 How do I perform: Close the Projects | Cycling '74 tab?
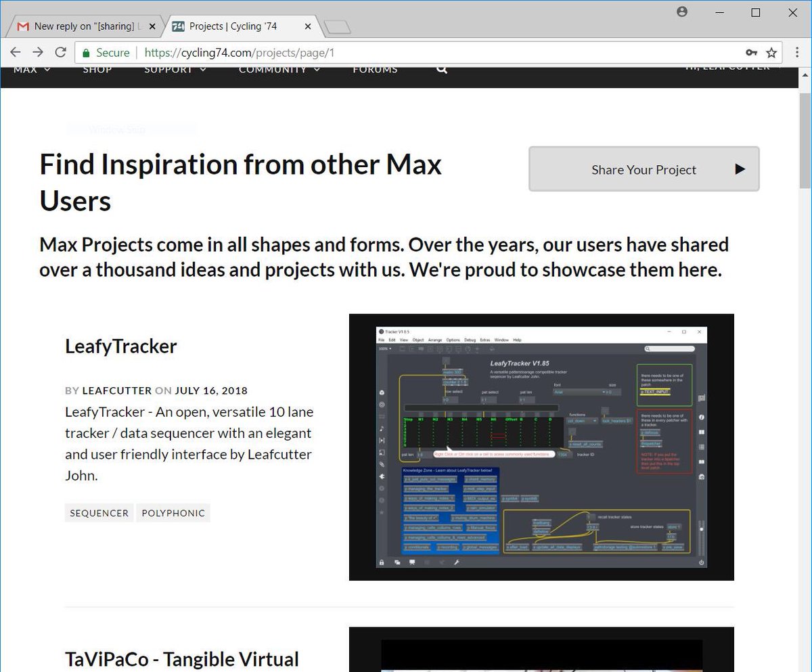pyautogui.click(x=308, y=26)
